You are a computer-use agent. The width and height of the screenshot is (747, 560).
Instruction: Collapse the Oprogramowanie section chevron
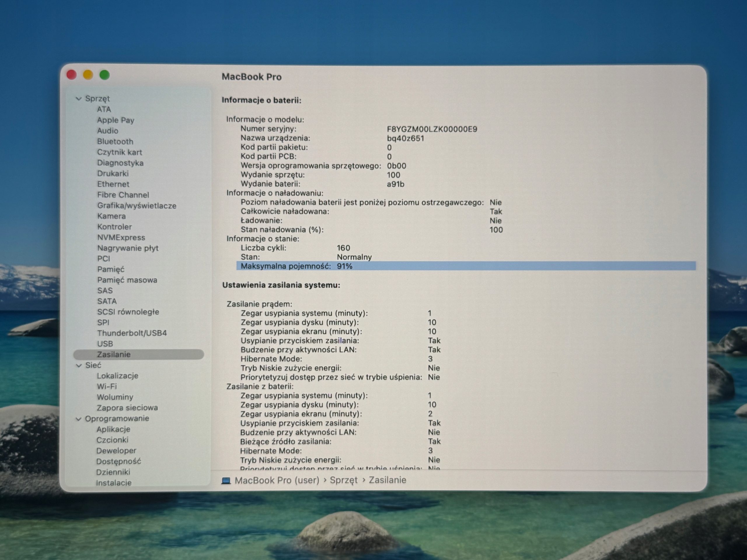point(79,419)
